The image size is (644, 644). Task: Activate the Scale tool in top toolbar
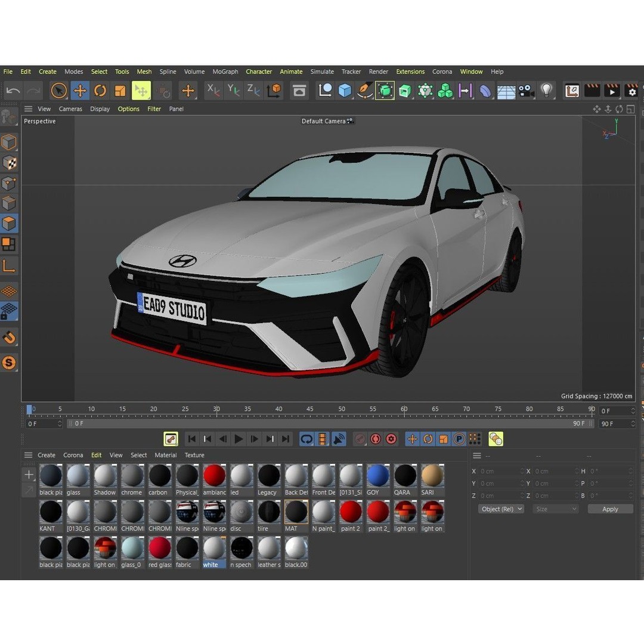[x=120, y=91]
